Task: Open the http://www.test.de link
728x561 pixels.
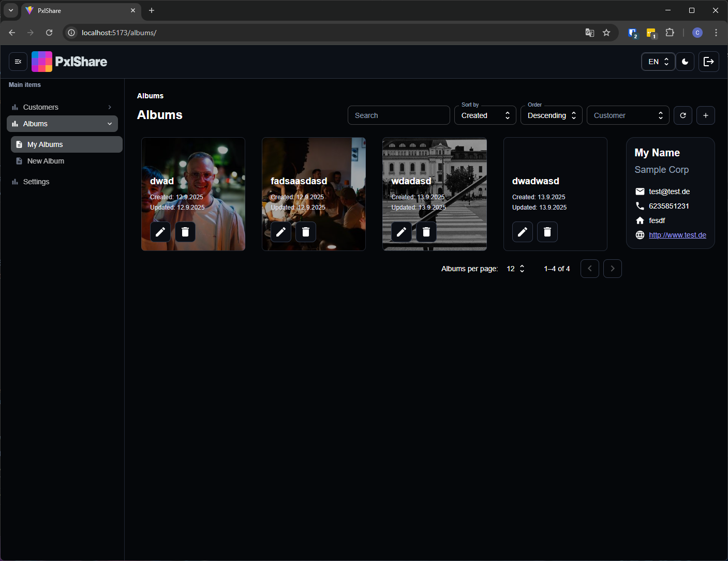Action: [677, 235]
